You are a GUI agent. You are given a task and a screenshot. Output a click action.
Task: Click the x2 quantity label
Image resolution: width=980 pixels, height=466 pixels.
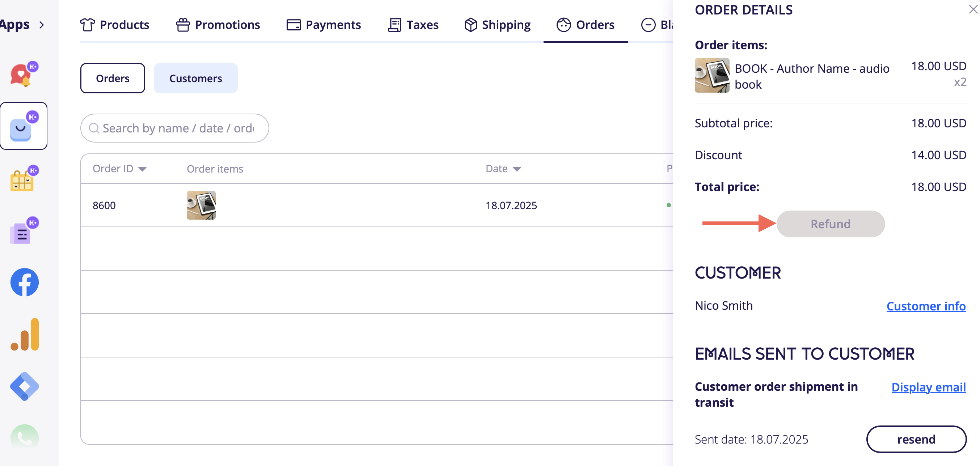point(960,82)
